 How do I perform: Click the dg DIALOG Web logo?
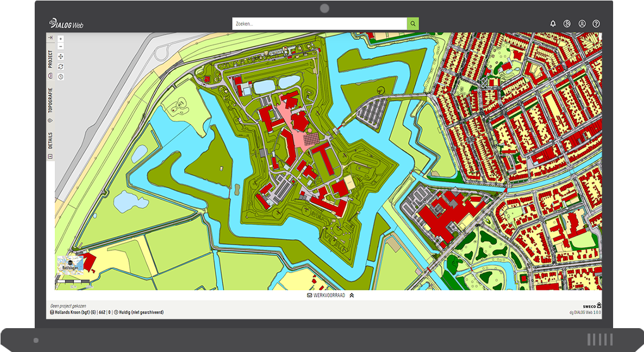coord(67,24)
